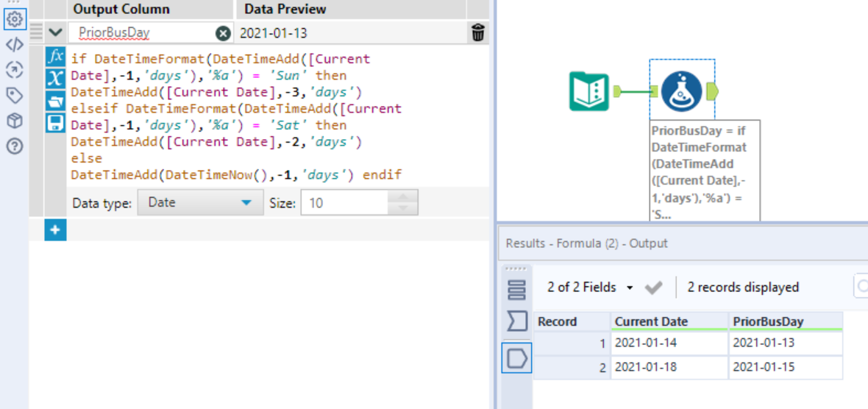Collapse the PriorBusDay expression chevron
Screen dimensions: 868x409
click(55, 33)
